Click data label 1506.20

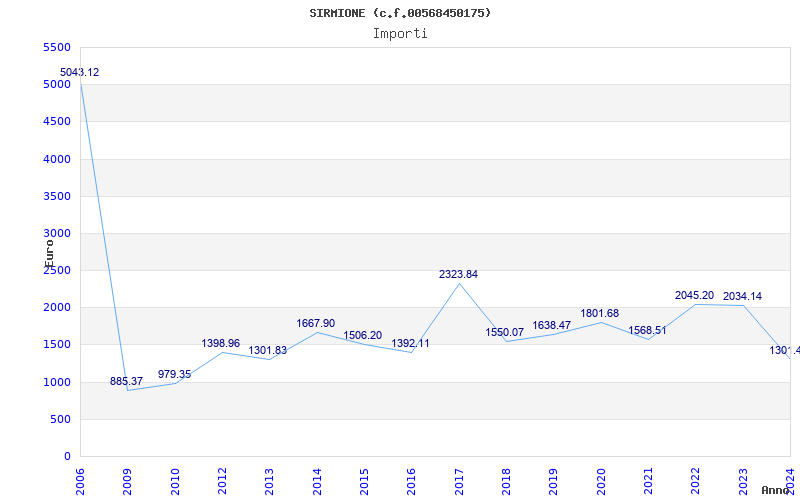coord(363,336)
